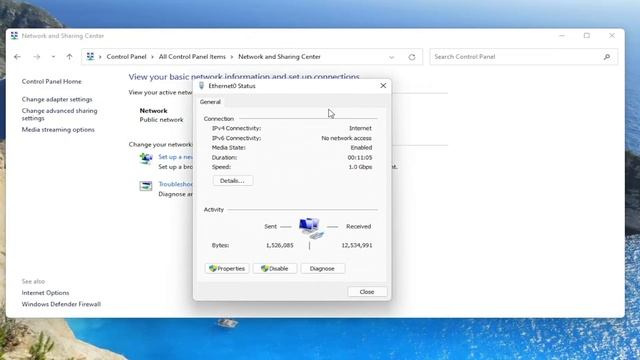Minimize the Network and Sharing Center window

(x=562, y=36)
